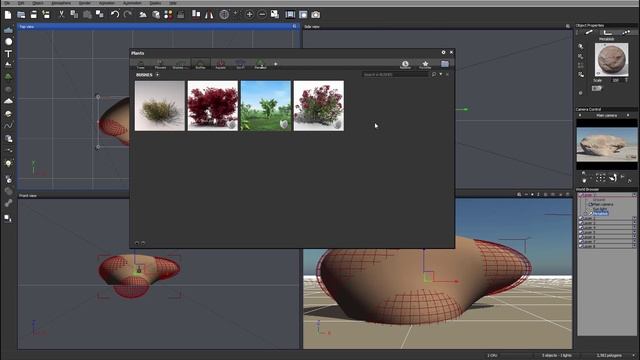Click the four colored dots icon in top toolbar
The image size is (640, 360).
[x=168, y=15]
